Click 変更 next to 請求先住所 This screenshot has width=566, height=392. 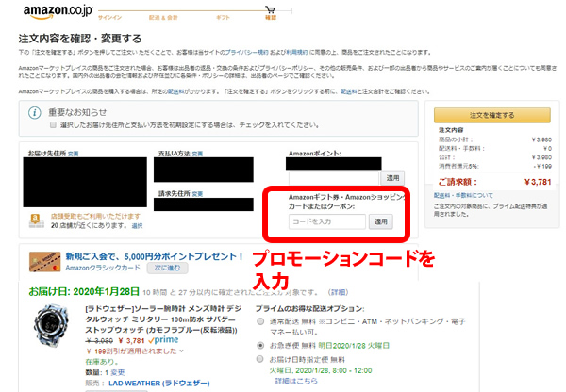(x=197, y=194)
